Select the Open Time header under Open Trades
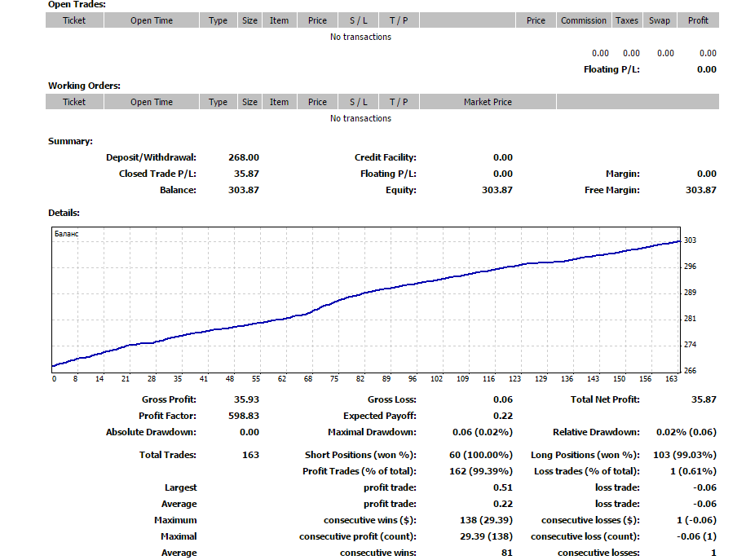This screenshot has height=560, width=746. tap(152, 20)
